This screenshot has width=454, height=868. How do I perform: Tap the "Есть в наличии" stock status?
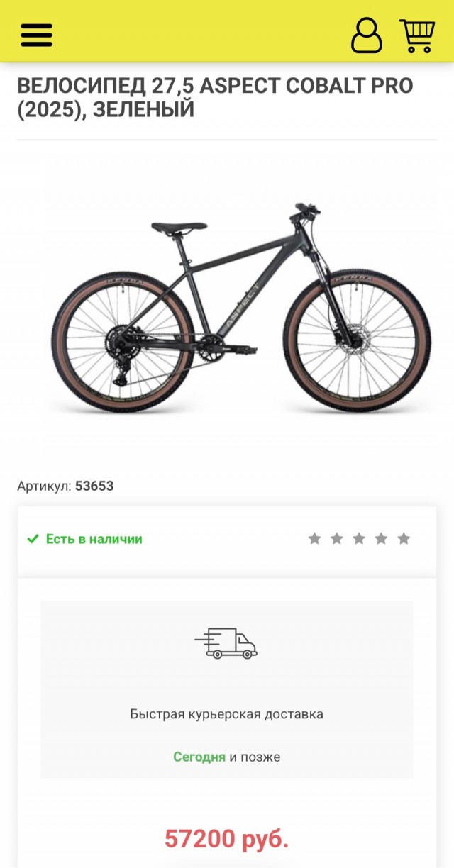(x=94, y=539)
